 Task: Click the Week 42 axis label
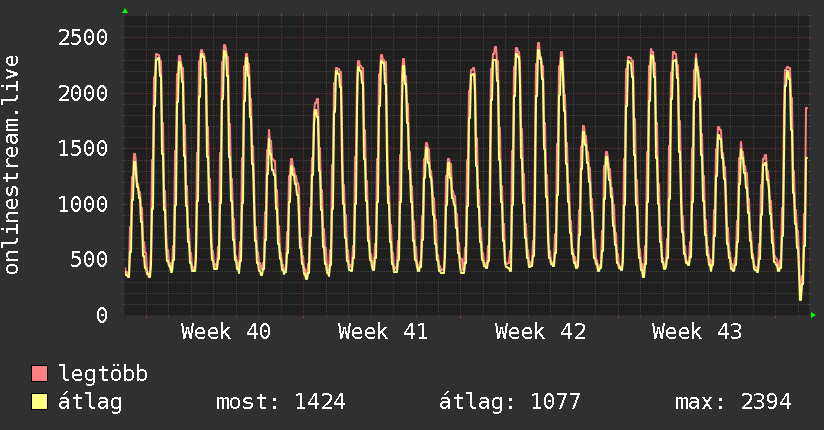(540, 332)
